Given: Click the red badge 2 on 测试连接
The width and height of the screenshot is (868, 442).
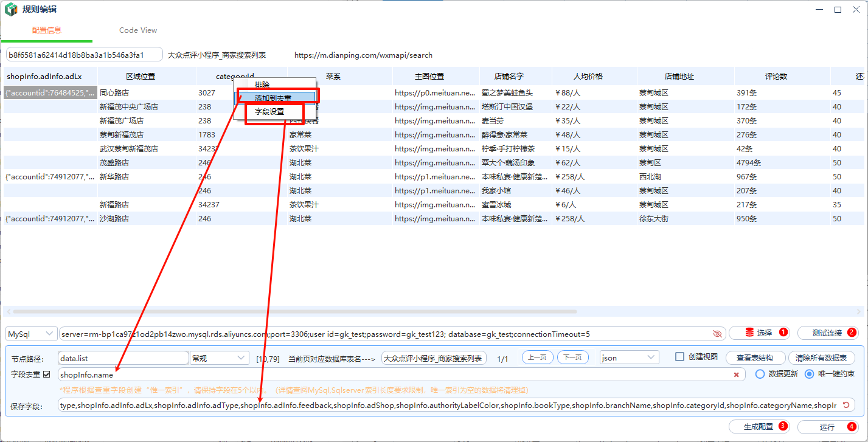Looking at the screenshot, I should click(852, 333).
